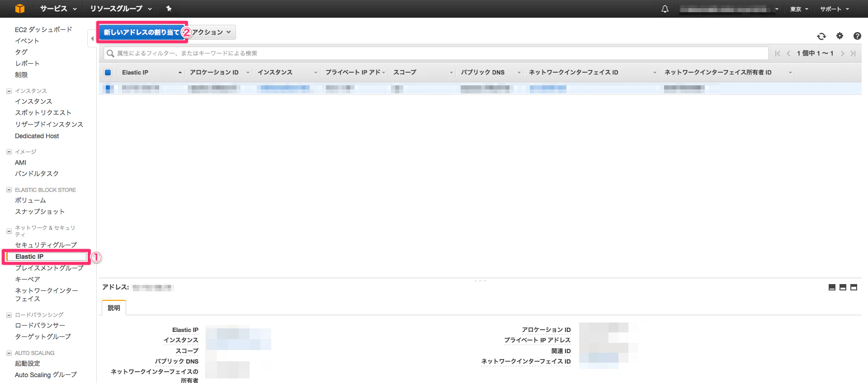Open スナップショット in sidebar
This screenshot has width=868, height=383.
(40, 211)
